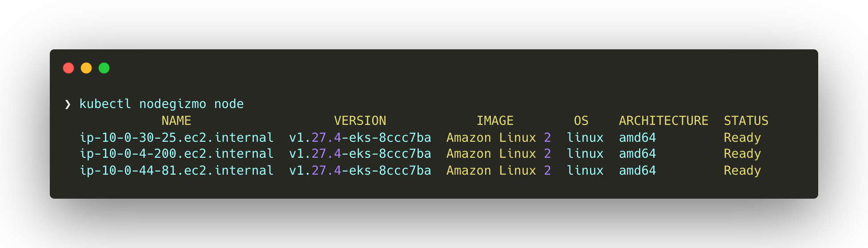
Task: Click the NAME column header
Action: tap(176, 121)
